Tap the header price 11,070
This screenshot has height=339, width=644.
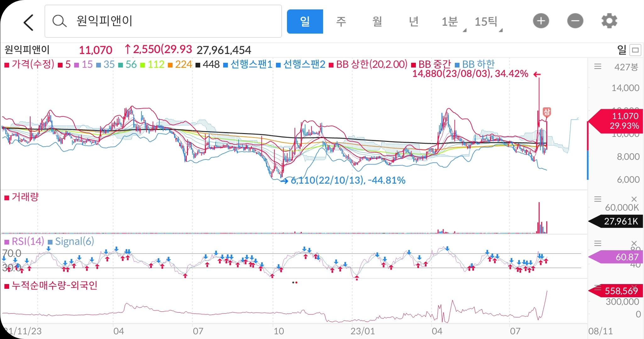[96, 50]
